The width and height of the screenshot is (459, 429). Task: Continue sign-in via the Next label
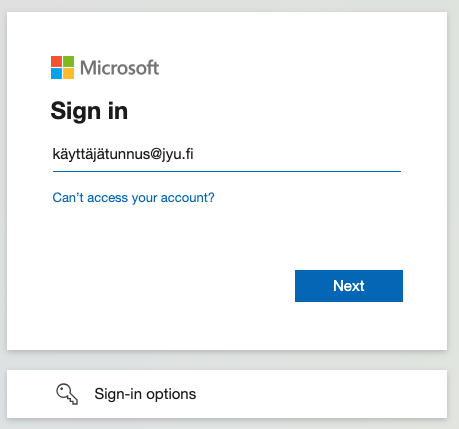[x=349, y=286]
